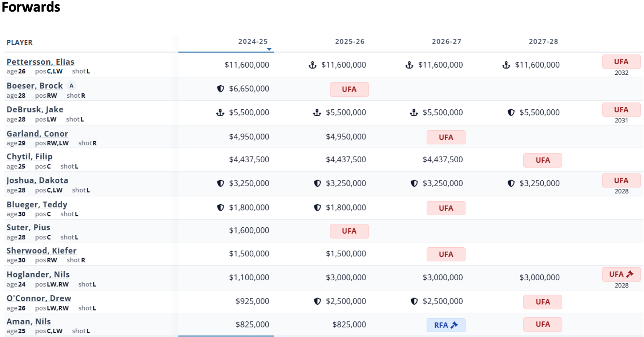644x337 pixels.
Task: Select the 2025-26 season column header
Action: pyautogui.click(x=350, y=42)
